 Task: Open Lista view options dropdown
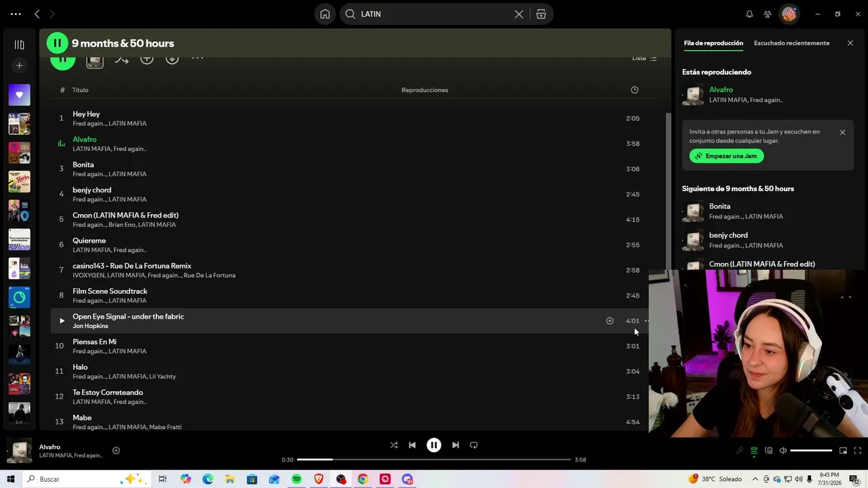coord(644,58)
